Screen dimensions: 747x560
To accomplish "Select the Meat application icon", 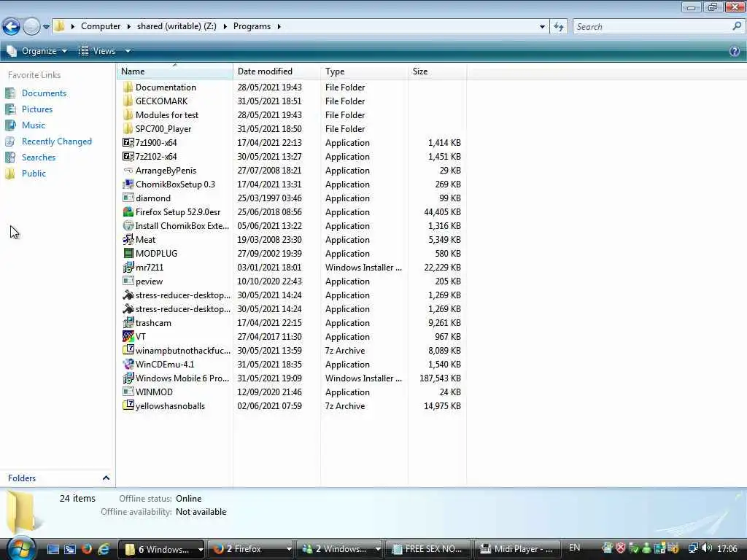I will pos(128,239).
